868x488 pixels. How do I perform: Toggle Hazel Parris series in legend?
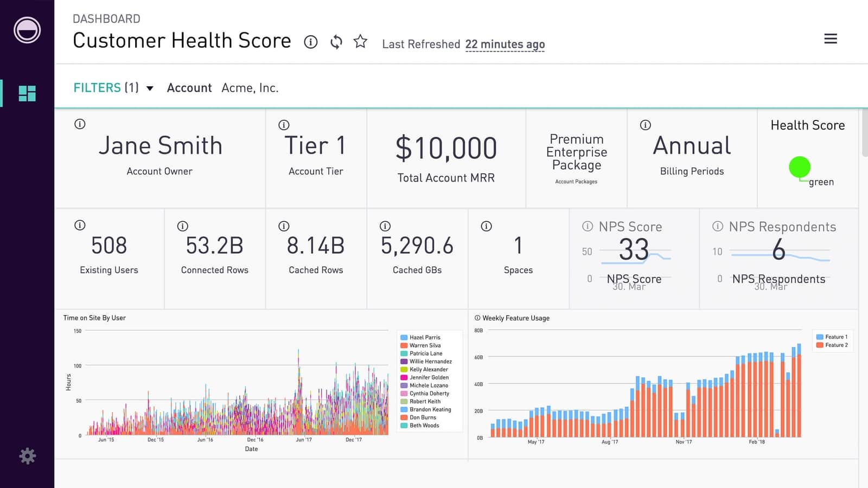(x=424, y=337)
